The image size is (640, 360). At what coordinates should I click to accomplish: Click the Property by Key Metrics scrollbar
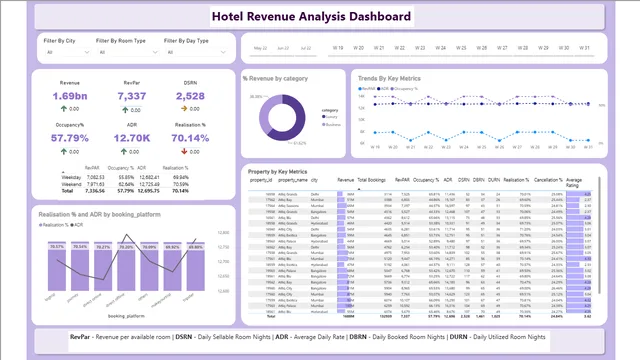tap(599, 235)
